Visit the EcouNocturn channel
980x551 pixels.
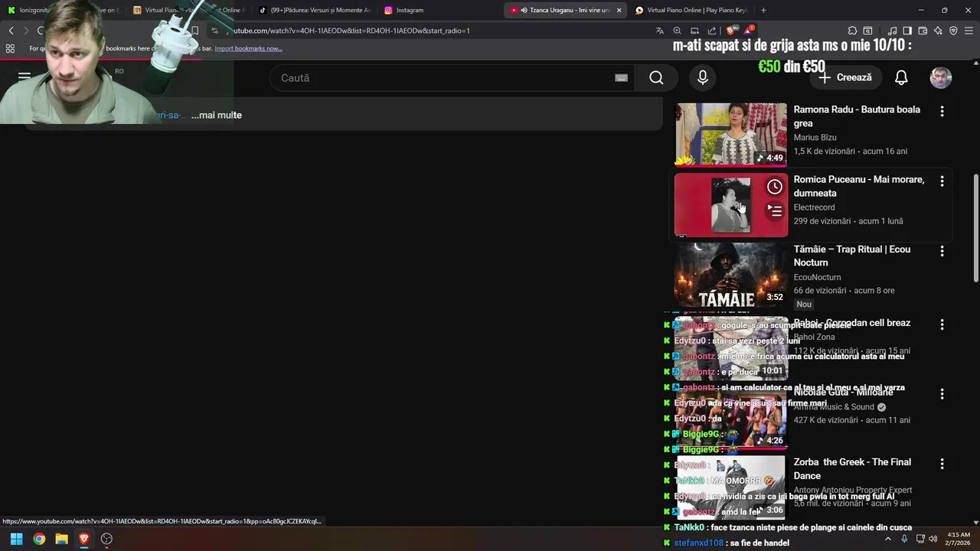pos(817,277)
